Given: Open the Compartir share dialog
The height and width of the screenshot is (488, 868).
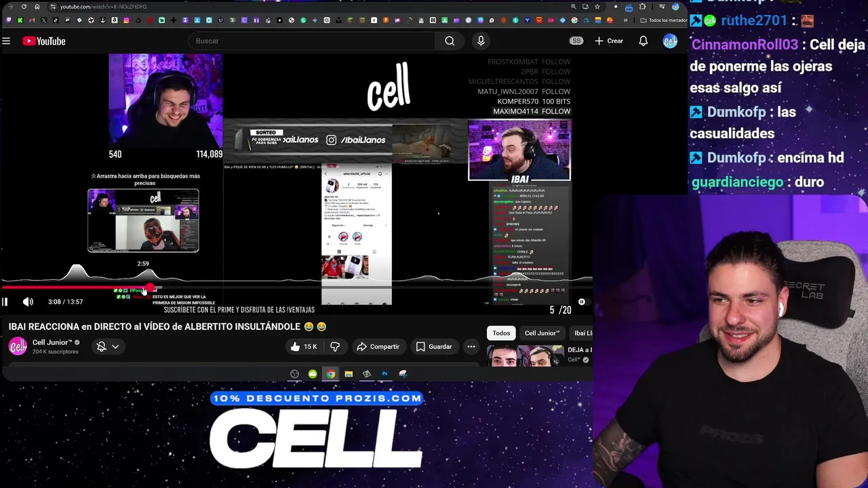Looking at the screenshot, I should [378, 346].
